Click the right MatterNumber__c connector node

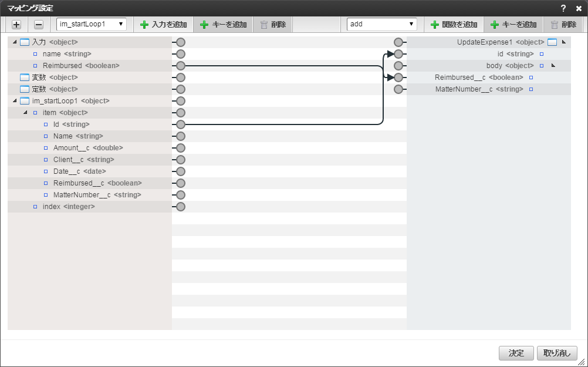pyautogui.click(x=398, y=89)
